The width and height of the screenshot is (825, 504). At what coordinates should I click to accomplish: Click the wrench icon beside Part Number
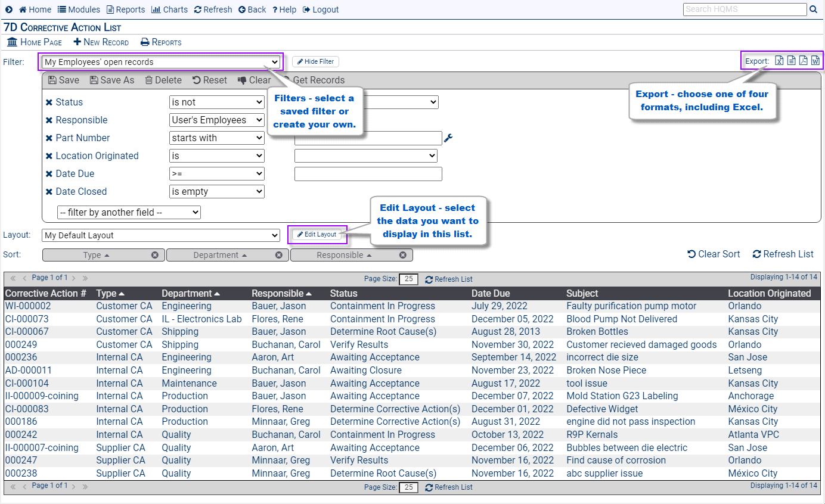point(448,138)
